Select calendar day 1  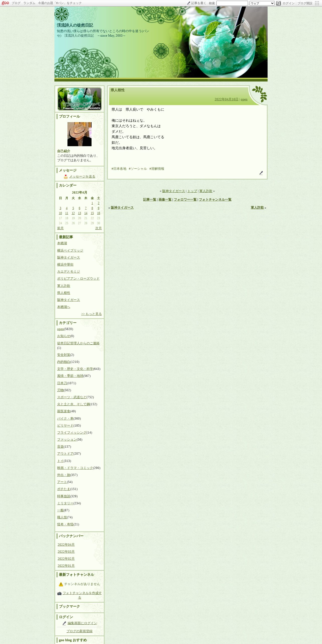[92, 203]
